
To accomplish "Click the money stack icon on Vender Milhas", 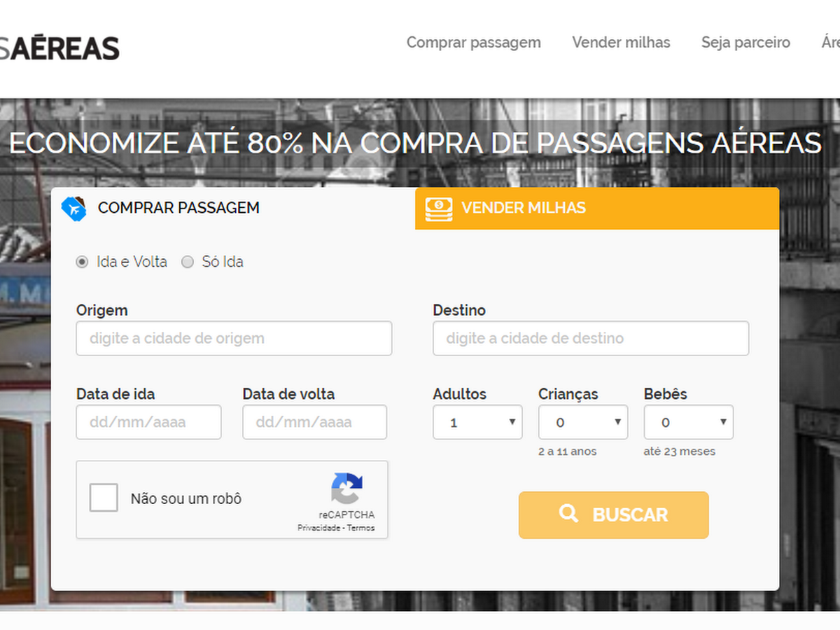I will [439, 208].
